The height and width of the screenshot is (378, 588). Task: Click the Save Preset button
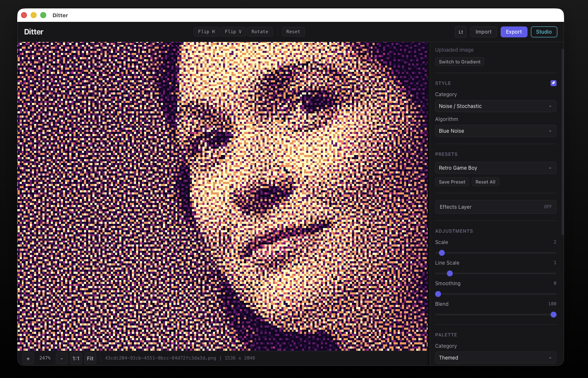pyautogui.click(x=452, y=182)
